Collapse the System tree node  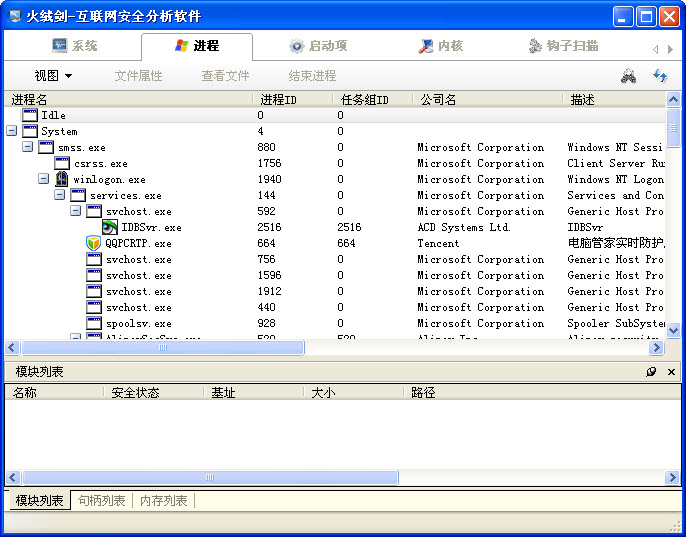[x=12, y=130]
